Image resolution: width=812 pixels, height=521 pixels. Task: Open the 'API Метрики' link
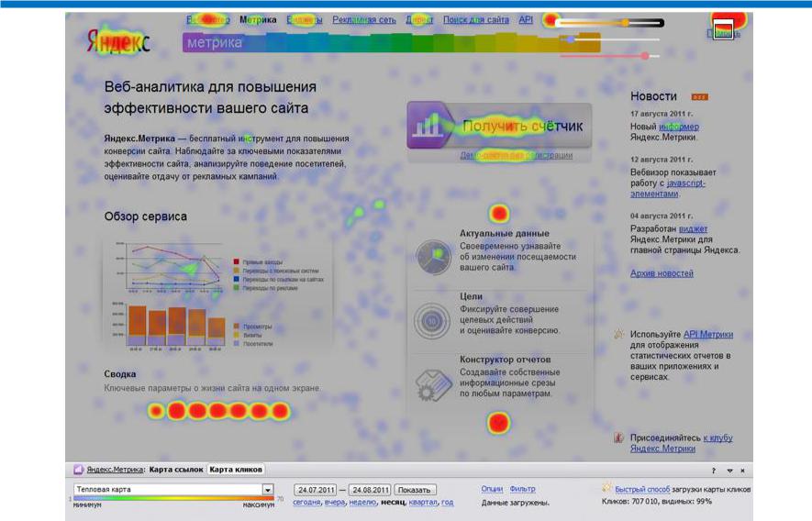(708, 335)
